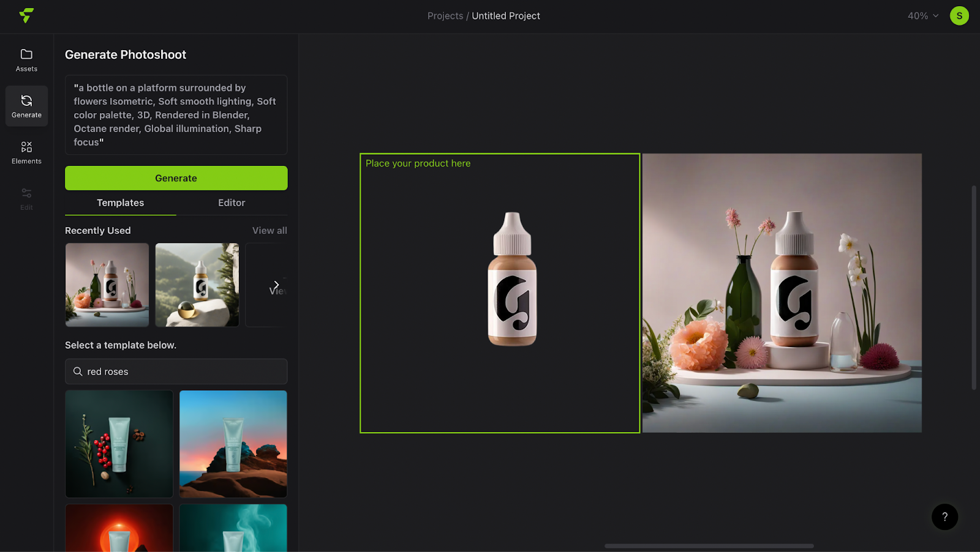
Task: Choose the sunset rock cliff template
Action: (x=233, y=444)
